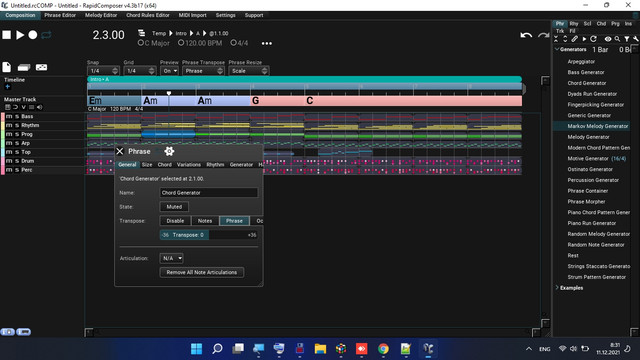
Task: Switch to the Chd browser tab
Action: click(601, 24)
